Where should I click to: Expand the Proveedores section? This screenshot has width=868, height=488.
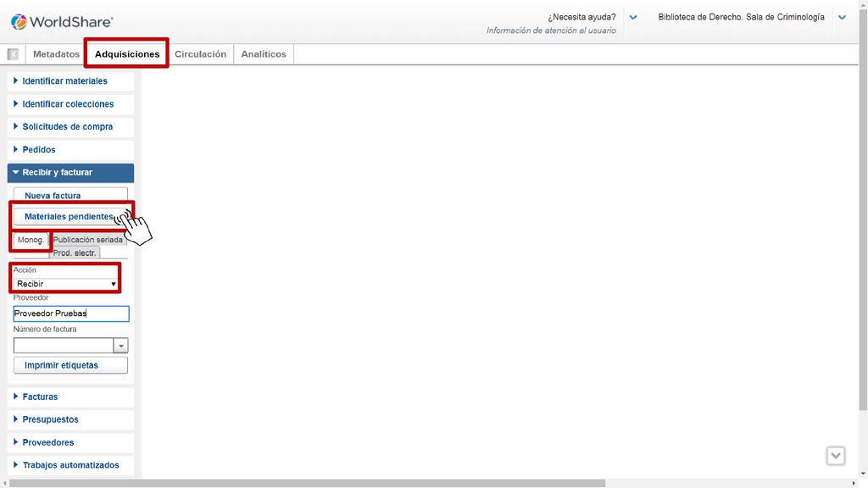click(71, 442)
